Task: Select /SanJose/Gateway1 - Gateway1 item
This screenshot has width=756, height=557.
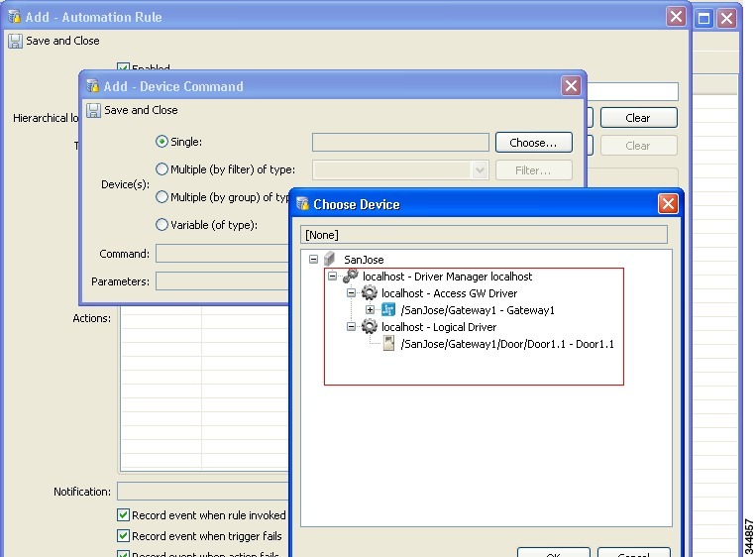Action: click(x=478, y=310)
